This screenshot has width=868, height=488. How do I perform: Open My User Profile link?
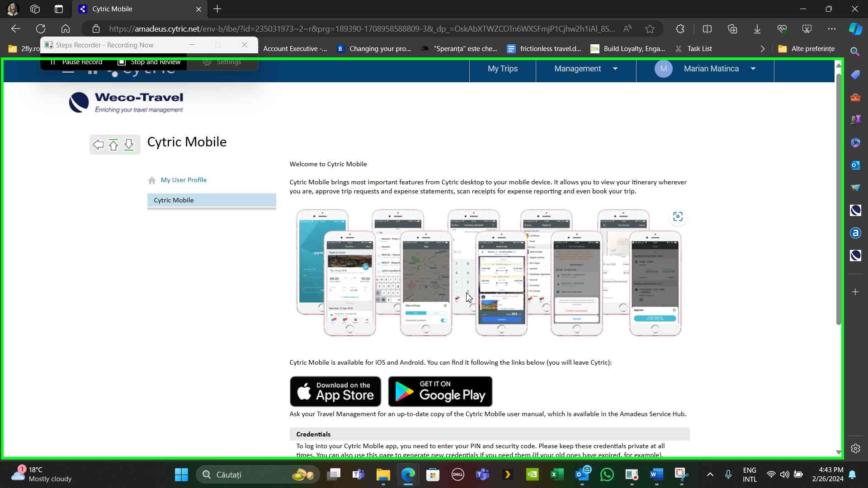point(184,180)
